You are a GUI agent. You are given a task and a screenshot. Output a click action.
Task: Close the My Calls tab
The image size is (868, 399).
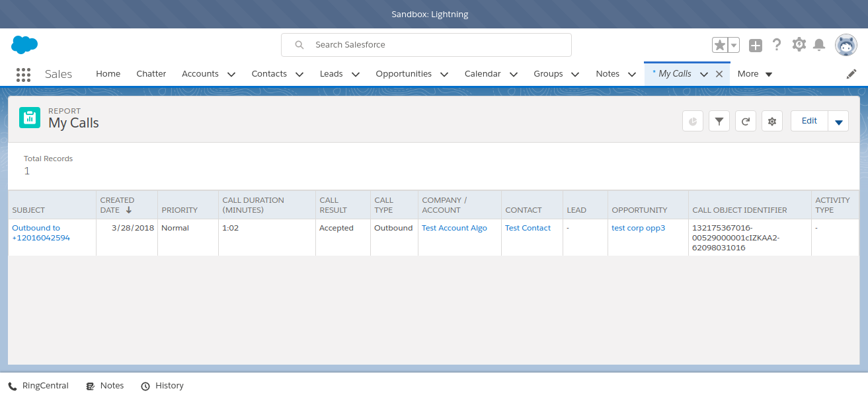click(x=719, y=74)
